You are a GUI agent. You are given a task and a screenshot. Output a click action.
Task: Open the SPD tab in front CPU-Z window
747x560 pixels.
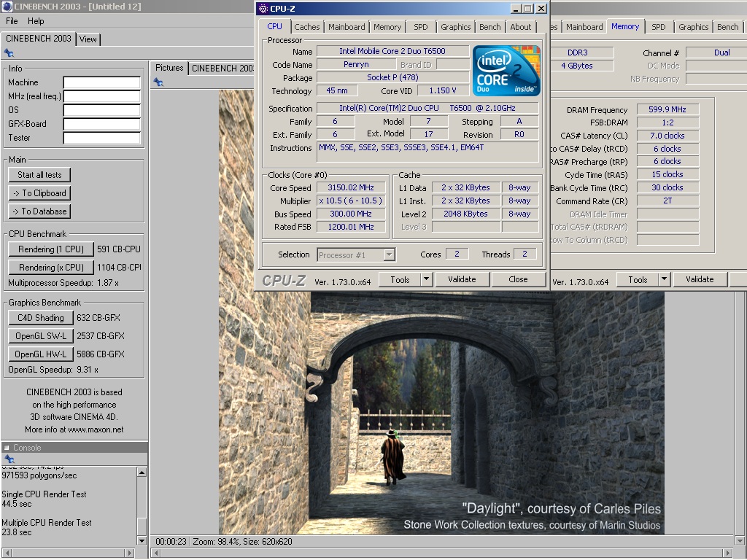(x=421, y=27)
